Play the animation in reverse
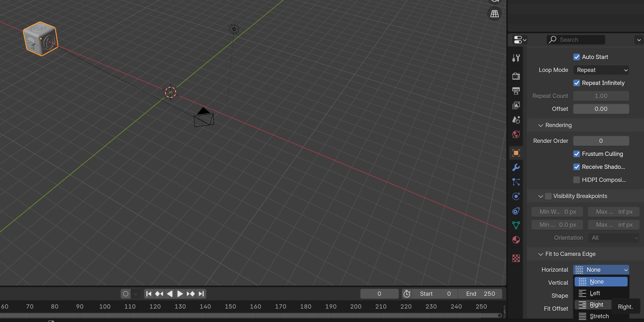 tap(169, 294)
